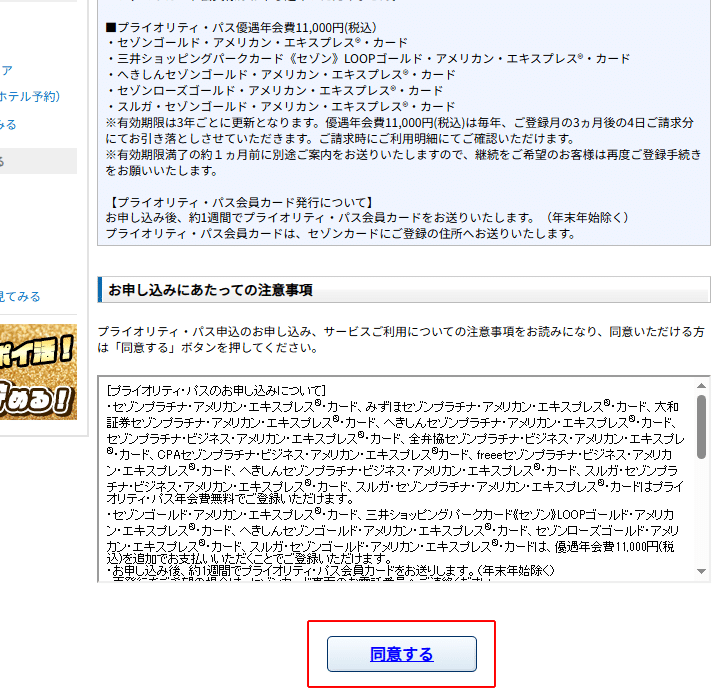Click the セゾンローズゴールド・アメリカン・エキスプレス・カード line
Viewport: 715px width, 699px height.
click(x=274, y=91)
